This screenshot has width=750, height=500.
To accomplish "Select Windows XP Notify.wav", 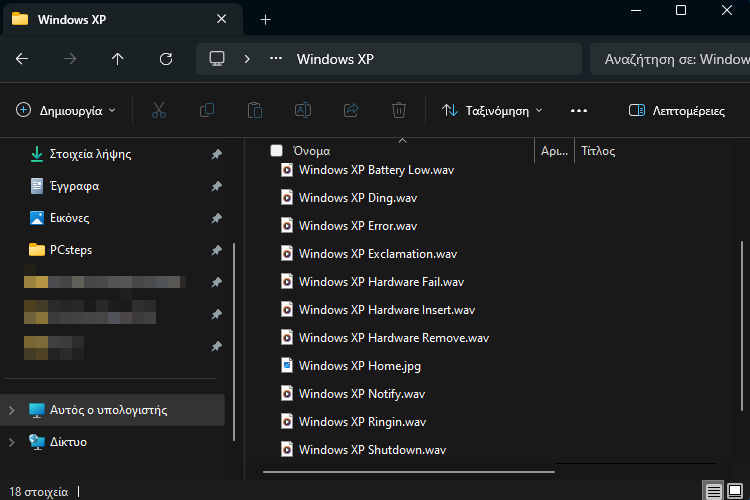I will coord(362,394).
